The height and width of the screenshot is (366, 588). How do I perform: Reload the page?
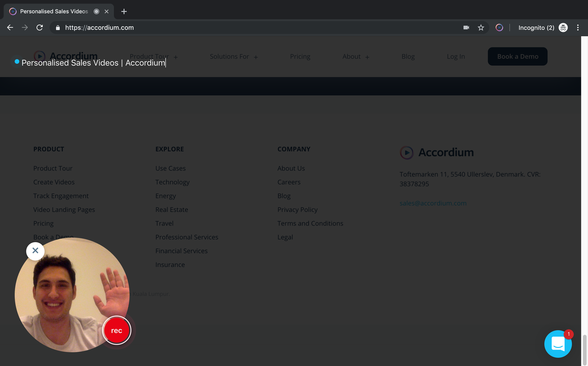[x=40, y=28]
